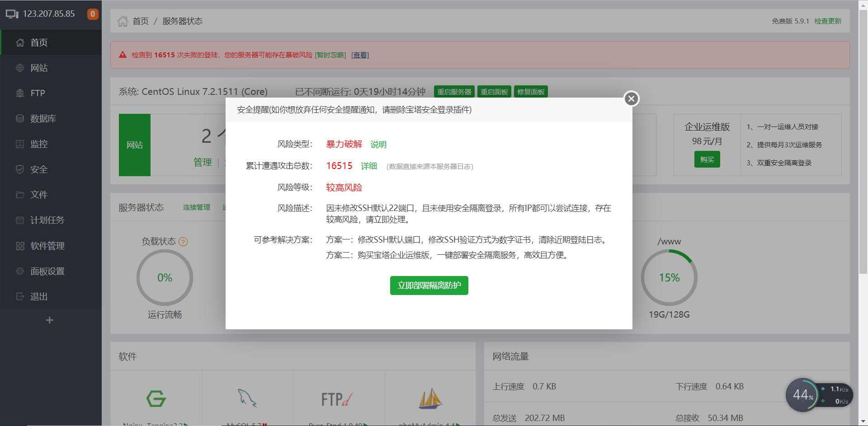Open the 文件 file manager section
868x426 pixels.
click(38, 194)
